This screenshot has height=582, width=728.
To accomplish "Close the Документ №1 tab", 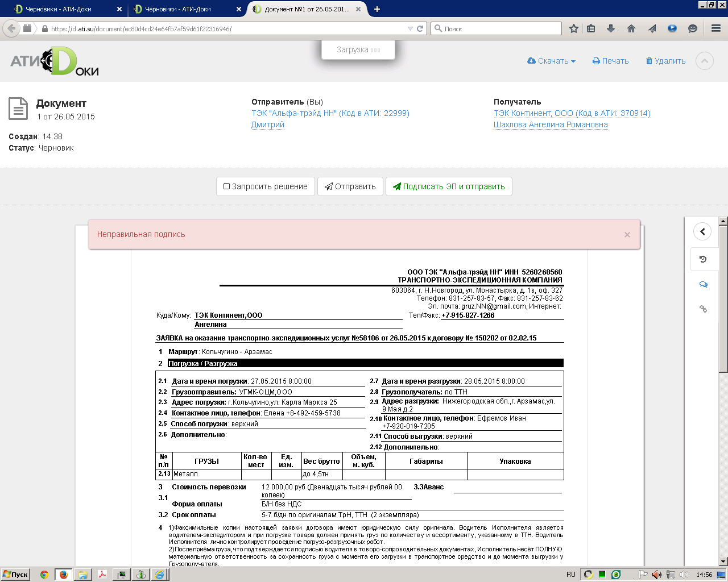I will [358, 9].
